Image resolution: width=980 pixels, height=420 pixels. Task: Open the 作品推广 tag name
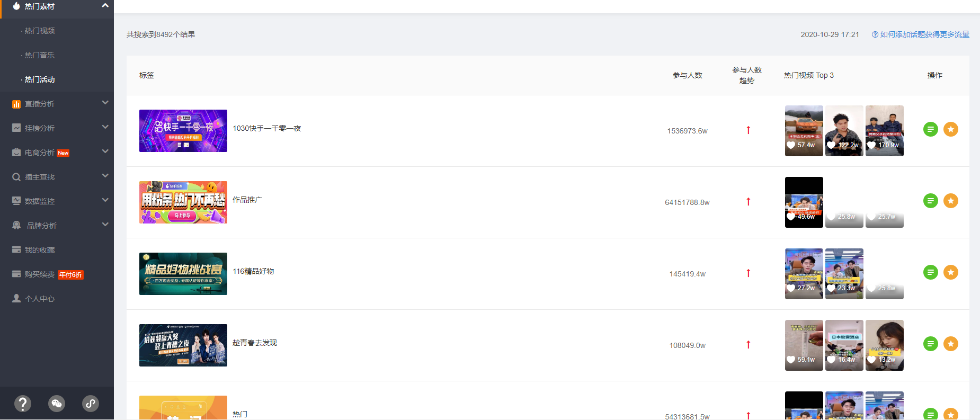(x=247, y=200)
